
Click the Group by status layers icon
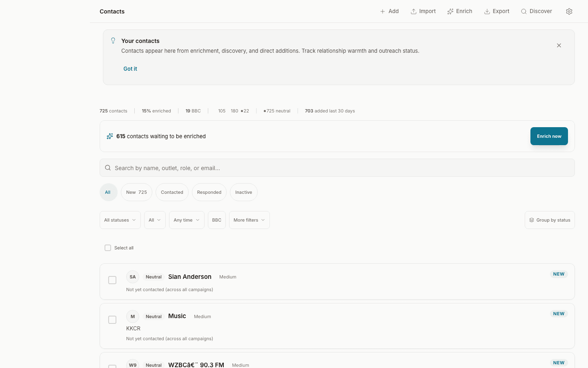click(531, 220)
